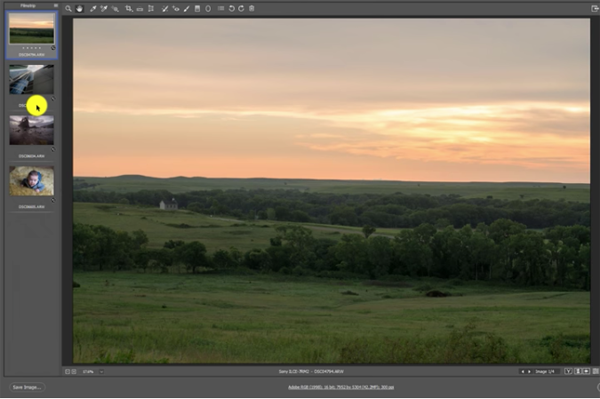The width and height of the screenshot is (600, 399).
Task: Click the Save Image button
Action: tap(27, 387)
